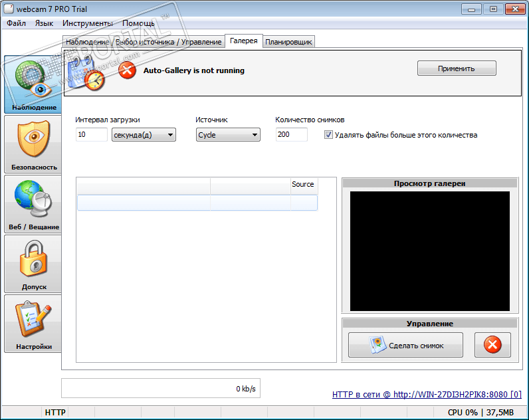Maximize the webcam 7 window

click(x=493, y=9)
